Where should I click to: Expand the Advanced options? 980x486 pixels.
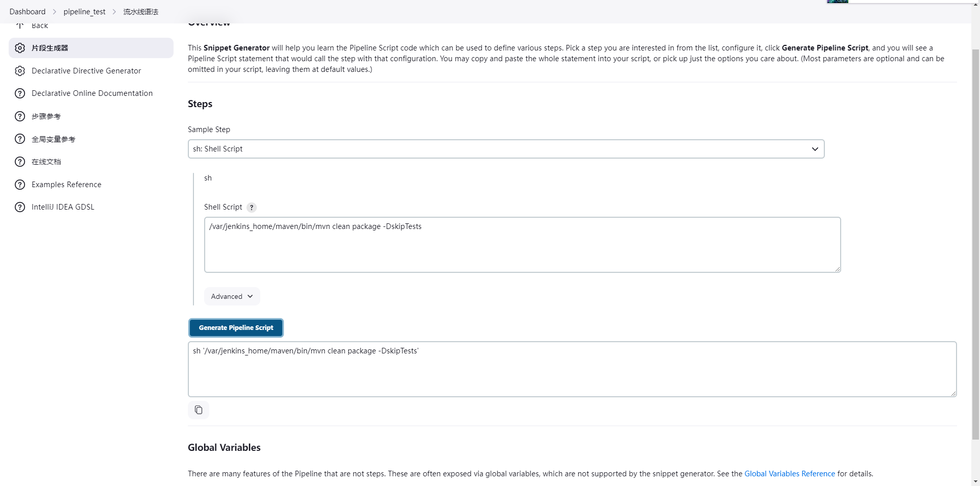coord(232,296)
